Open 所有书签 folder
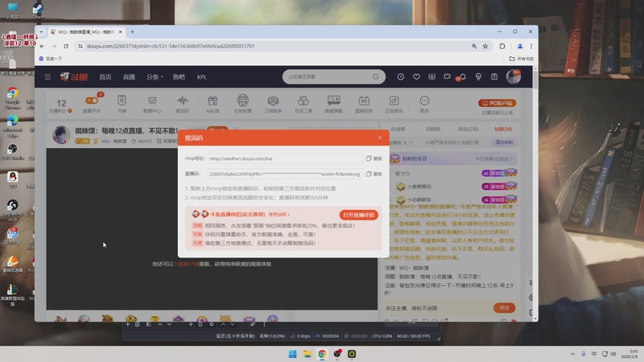Screen dimensions: 644x362 point(521,59)
